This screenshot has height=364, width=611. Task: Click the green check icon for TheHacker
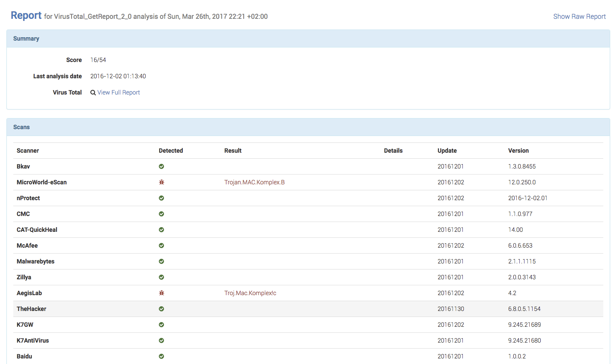coord(161,309)
